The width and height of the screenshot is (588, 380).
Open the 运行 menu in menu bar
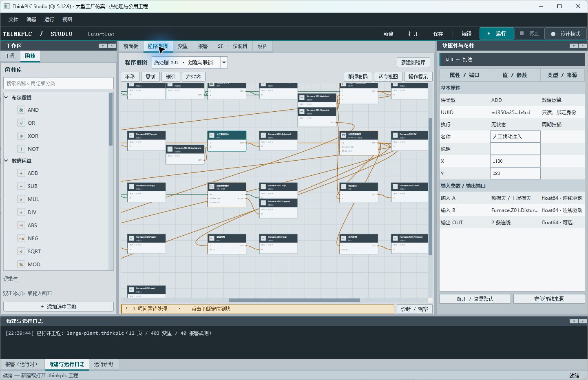coord(49,20)
